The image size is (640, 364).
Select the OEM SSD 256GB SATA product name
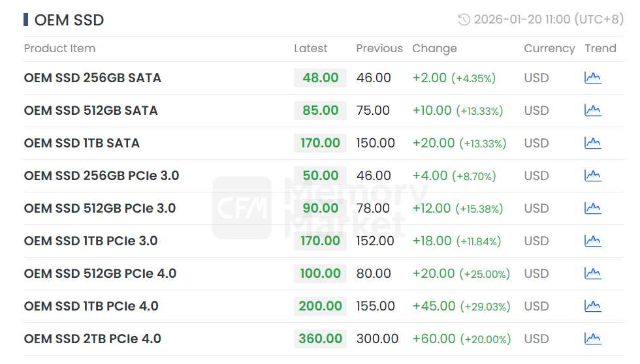point(92,78)
